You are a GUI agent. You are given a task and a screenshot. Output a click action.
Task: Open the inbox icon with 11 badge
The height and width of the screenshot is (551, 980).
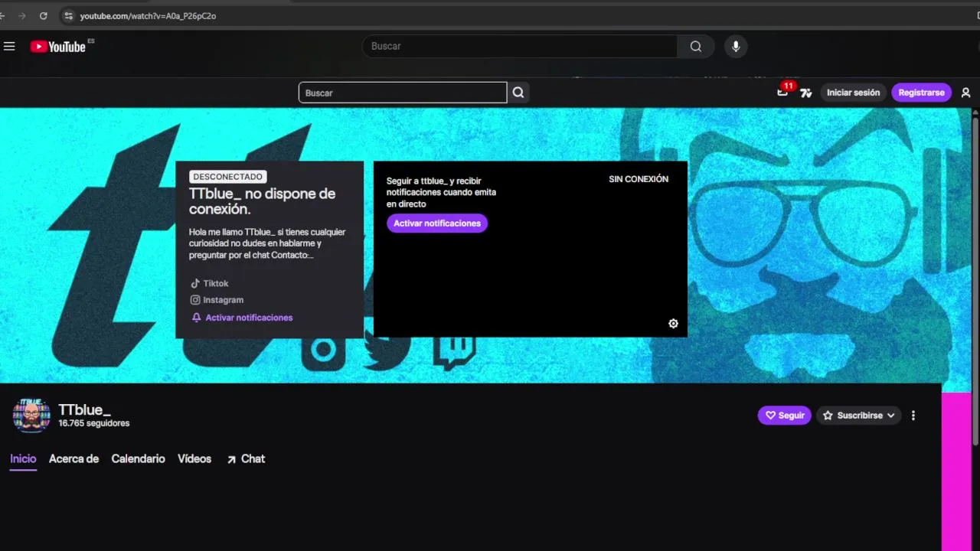tap(782, 92)
